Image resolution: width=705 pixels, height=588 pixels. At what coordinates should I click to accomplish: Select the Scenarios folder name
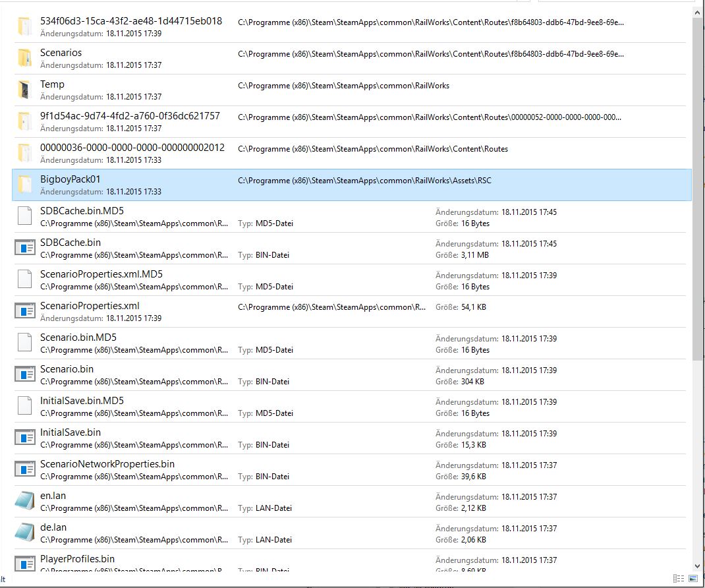click(x=61, y=53)
